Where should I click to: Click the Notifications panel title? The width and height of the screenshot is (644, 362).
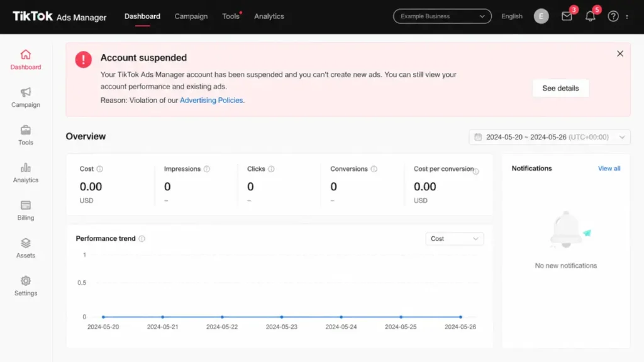[531, 168]
